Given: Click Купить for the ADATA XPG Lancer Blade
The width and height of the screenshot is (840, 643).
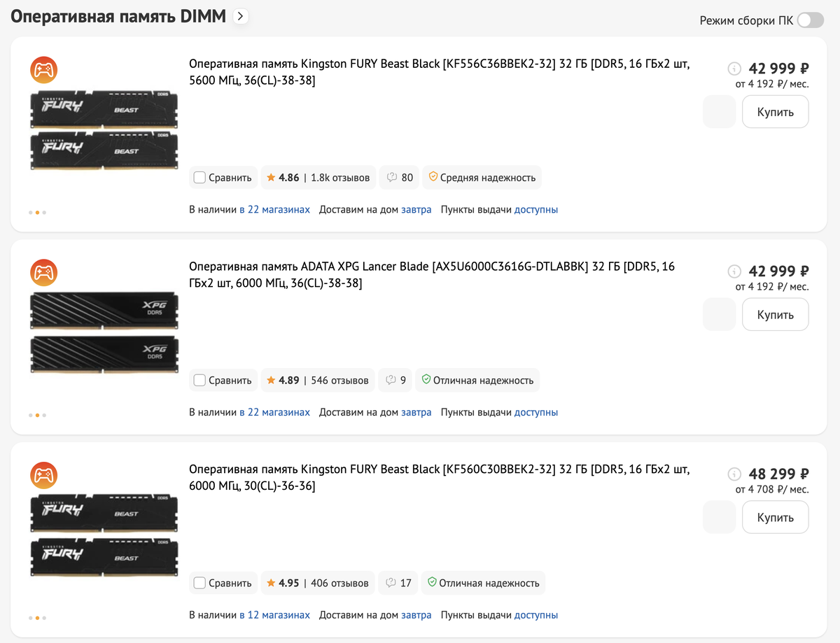Looking at the screenshot, I should [775, 315].
